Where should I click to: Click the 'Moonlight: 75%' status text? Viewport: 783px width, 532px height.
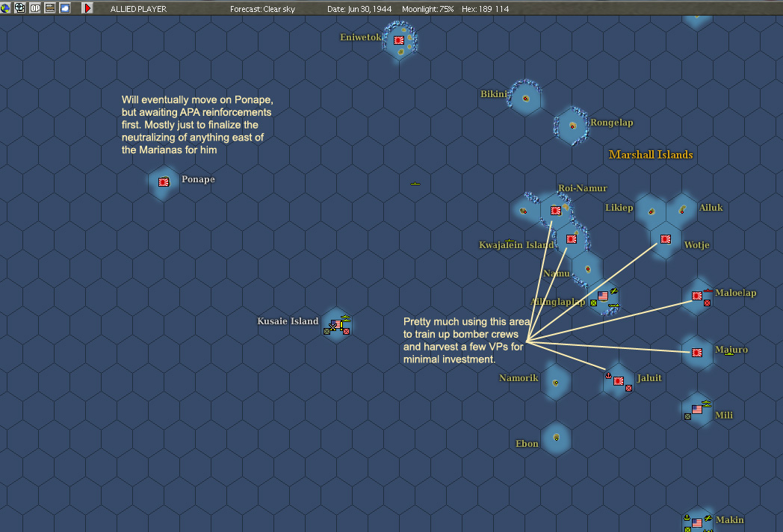point(427,9)
